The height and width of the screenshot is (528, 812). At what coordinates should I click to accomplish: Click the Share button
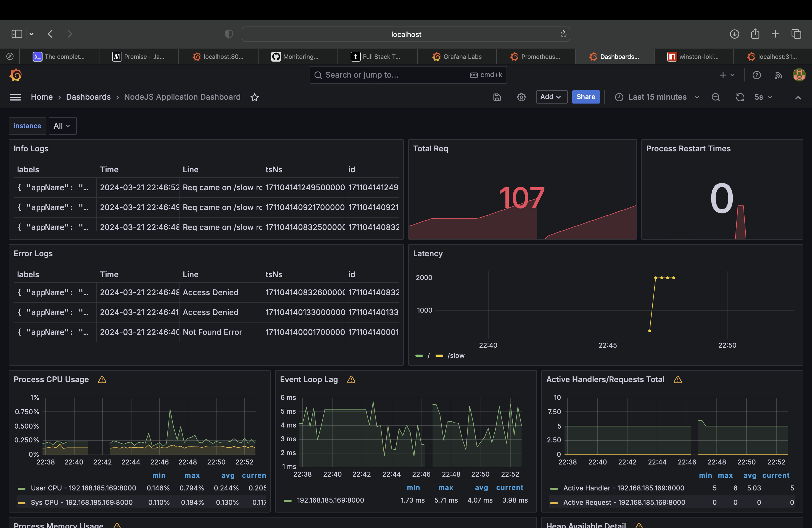tap(586, 97)
